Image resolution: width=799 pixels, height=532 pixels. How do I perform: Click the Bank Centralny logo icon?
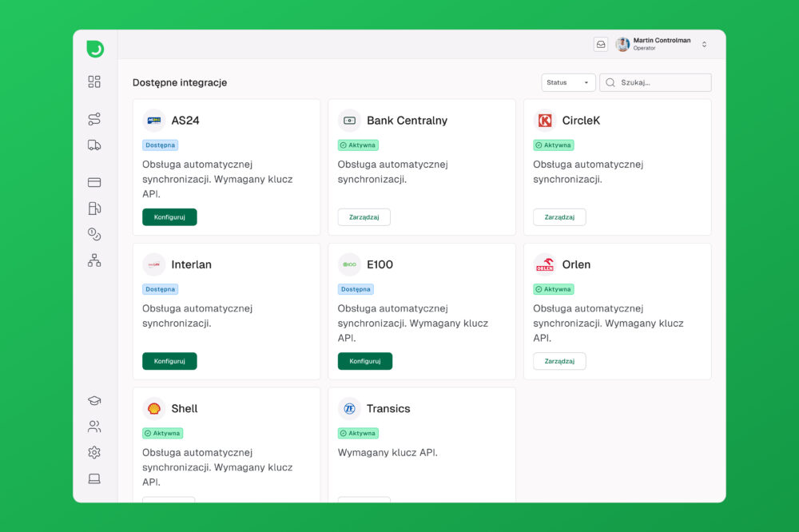click(x=349, y=121)
